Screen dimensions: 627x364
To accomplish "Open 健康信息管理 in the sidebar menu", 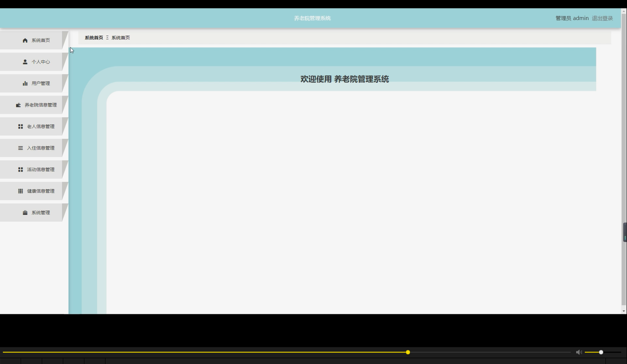I will (x=34, y=191).
